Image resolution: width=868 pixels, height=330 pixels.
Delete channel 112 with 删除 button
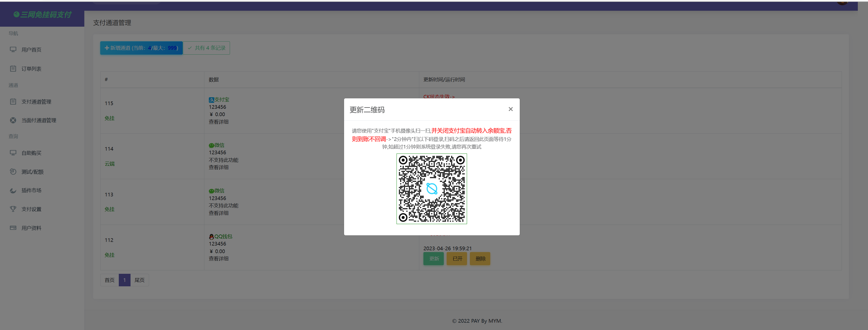click(x=480, y=258)
